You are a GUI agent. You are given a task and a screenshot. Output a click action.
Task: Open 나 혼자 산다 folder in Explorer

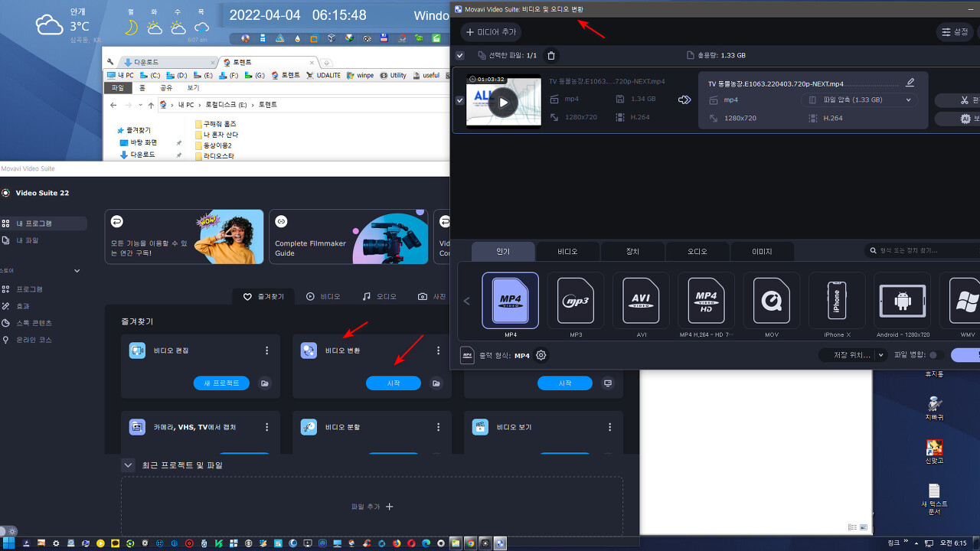217,135
